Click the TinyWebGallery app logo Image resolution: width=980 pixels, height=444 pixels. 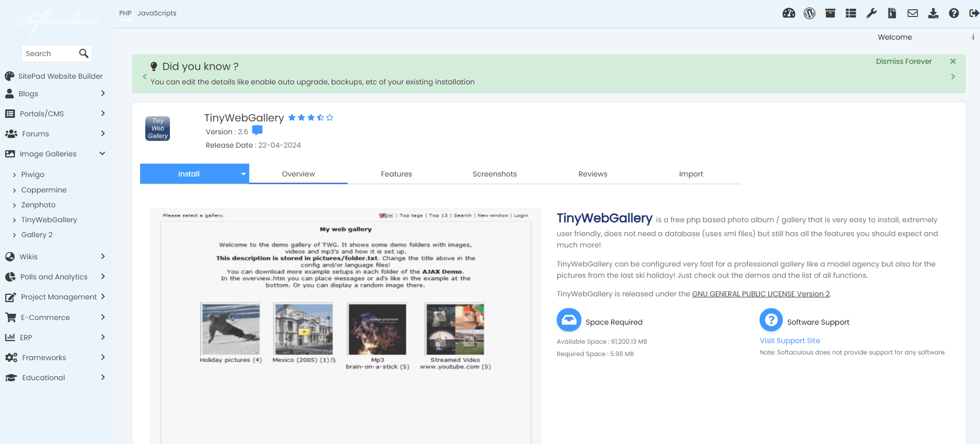[158, 129]
